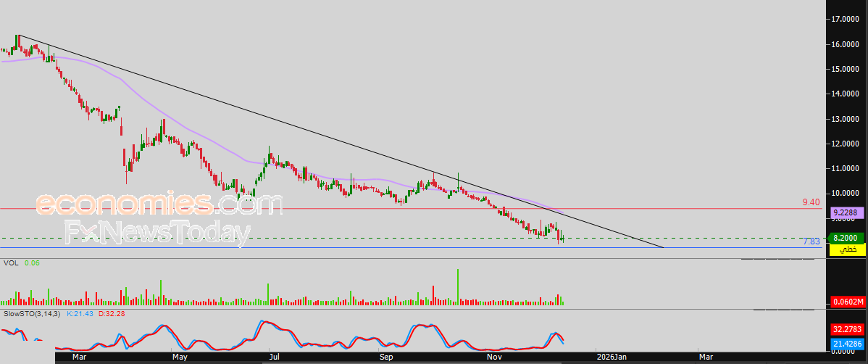Click the Jul date axis label
The width and height of the screenshot is (868, 364).
[275, 357]
